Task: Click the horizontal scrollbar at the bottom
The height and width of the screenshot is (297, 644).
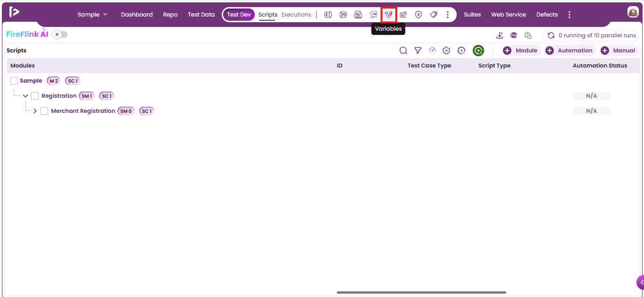Action: (x=421, y=292)
